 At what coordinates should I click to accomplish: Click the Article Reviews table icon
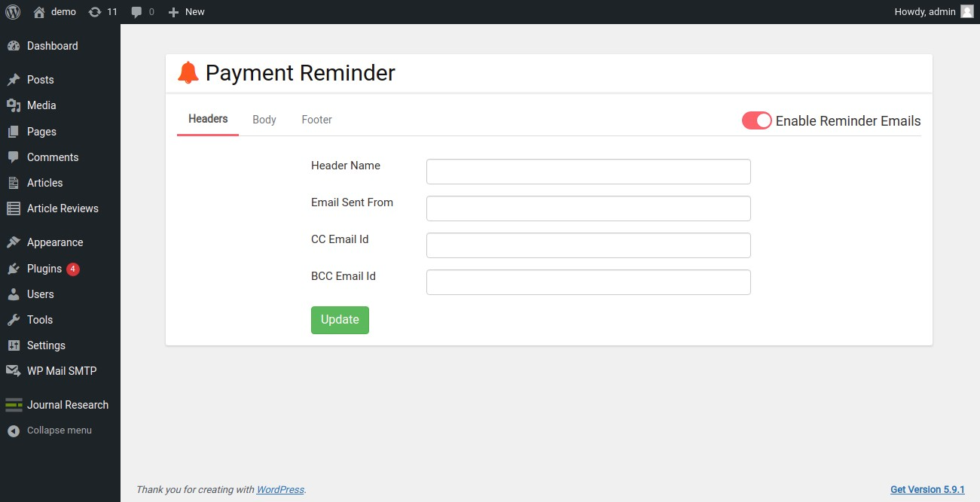[13, 208]
